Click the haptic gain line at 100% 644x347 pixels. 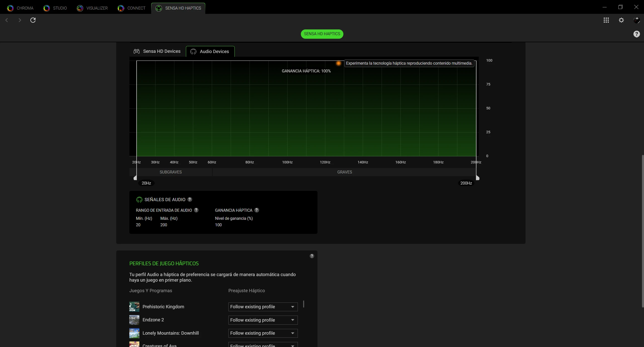306,61
